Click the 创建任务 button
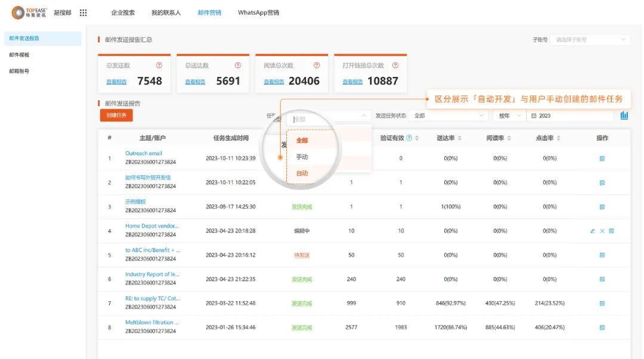 pyautogui.click(x=116, y=116)
